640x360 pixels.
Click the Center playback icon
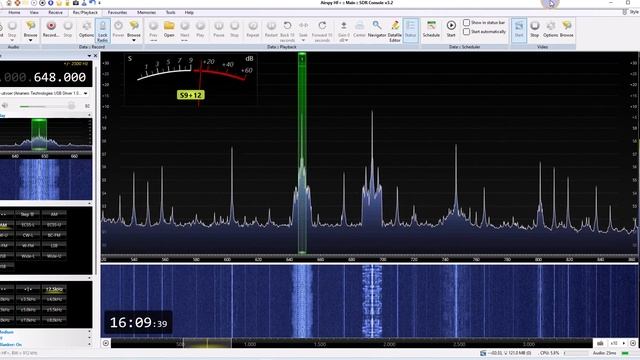pos(359,29)
